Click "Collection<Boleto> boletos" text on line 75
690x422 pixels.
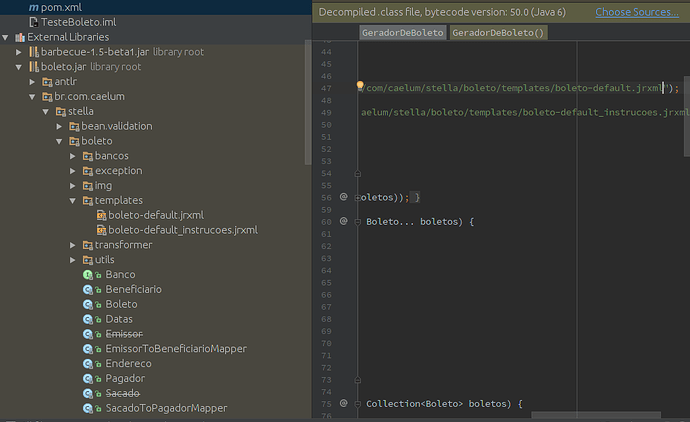tap(436, 404)
